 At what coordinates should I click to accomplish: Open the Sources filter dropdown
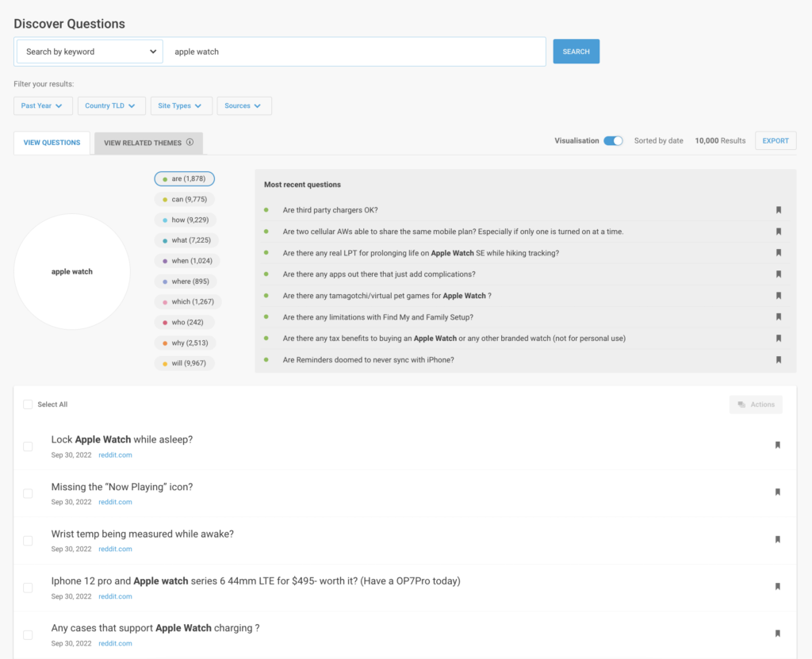point(244,105)
